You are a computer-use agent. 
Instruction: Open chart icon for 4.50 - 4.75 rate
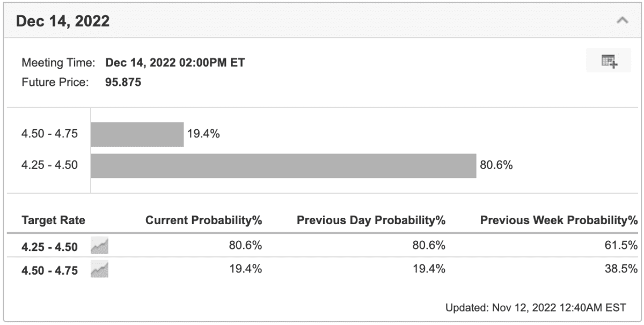100,270
